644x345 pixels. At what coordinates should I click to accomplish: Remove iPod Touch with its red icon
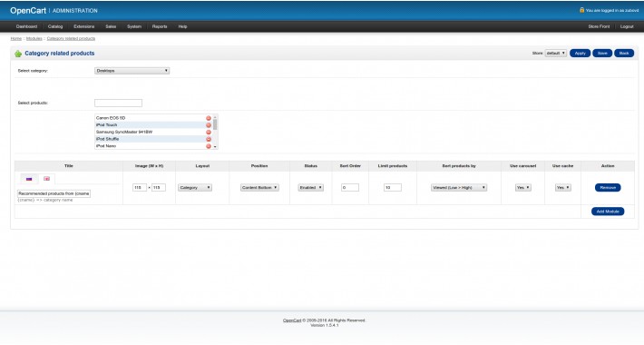pos(209,125)
